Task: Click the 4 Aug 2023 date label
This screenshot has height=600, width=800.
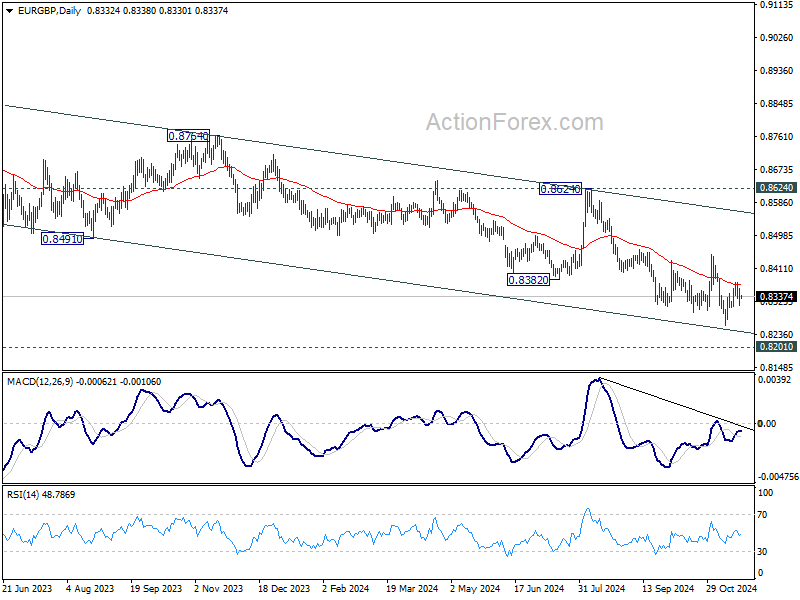Action: pos(90,589)
